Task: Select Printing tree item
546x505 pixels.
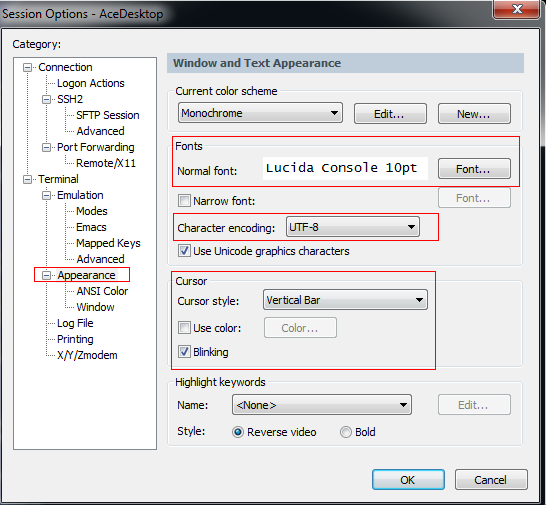Action: (75, 339)
